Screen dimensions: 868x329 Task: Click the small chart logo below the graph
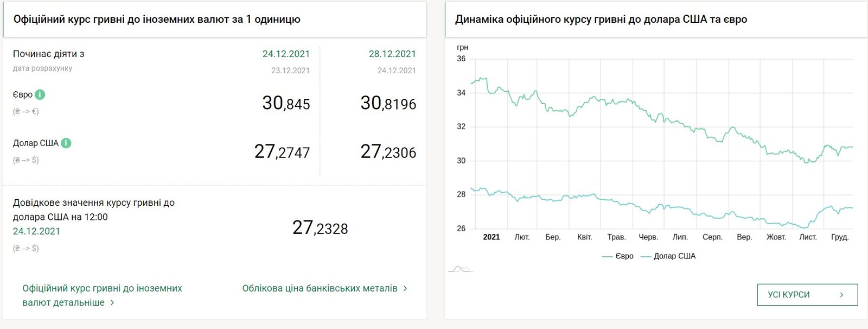(460, 269)
